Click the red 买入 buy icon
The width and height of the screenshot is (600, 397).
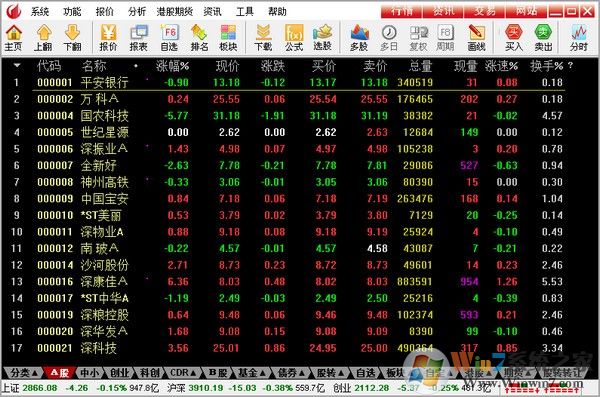(x=514, y=38)
